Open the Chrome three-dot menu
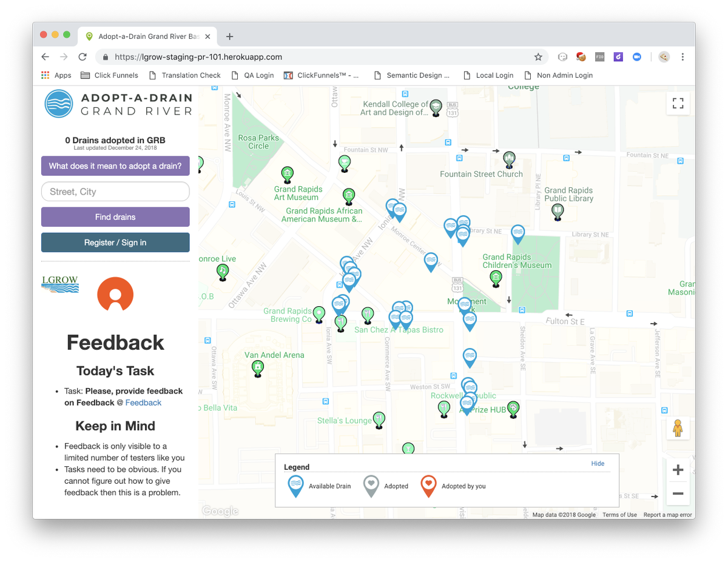The height and width of the screenshot is (562, 728). 682,57
